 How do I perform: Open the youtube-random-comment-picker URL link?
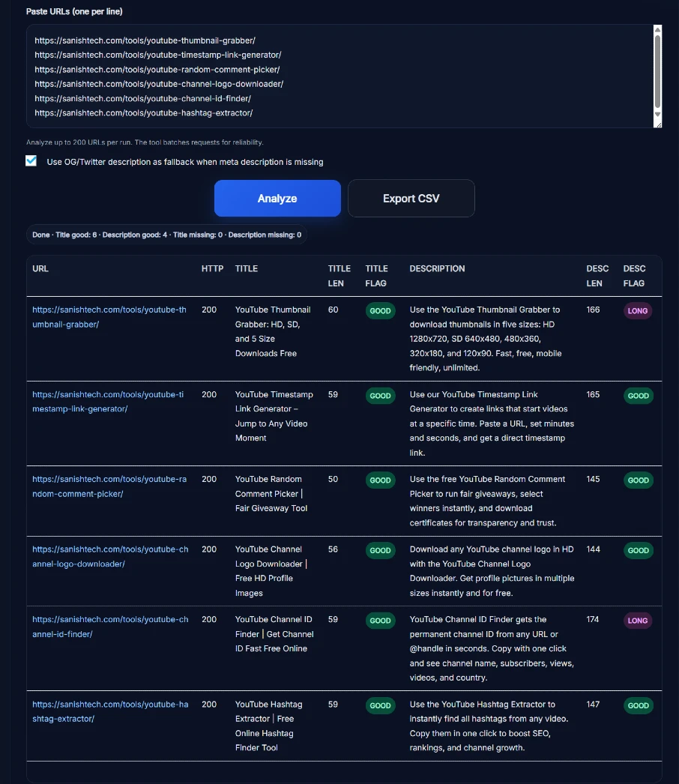click(x=109, y=486)
